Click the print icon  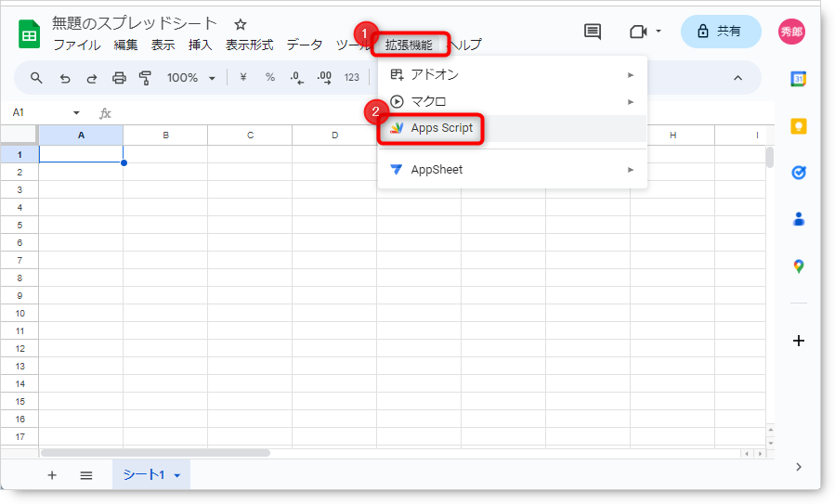119,78
